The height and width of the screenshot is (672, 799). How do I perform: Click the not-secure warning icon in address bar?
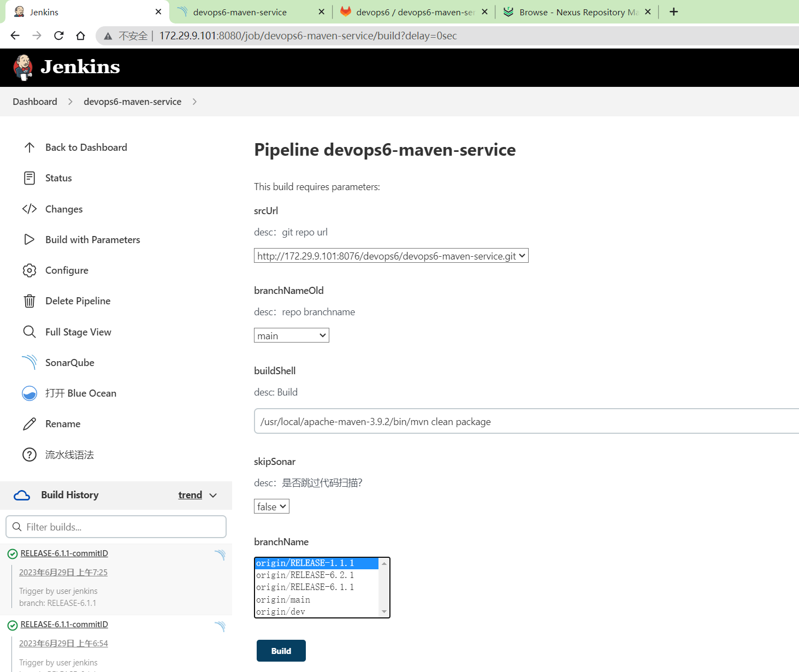[x=108, y=36]
